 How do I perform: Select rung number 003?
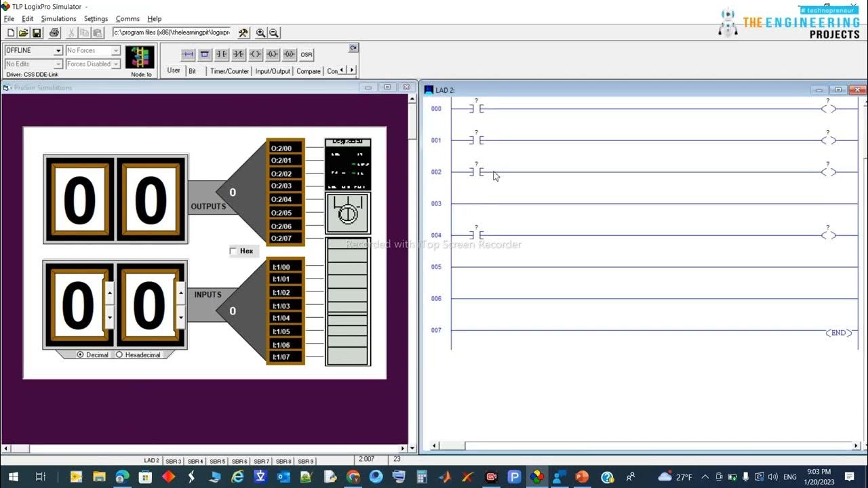click(436, 203)
